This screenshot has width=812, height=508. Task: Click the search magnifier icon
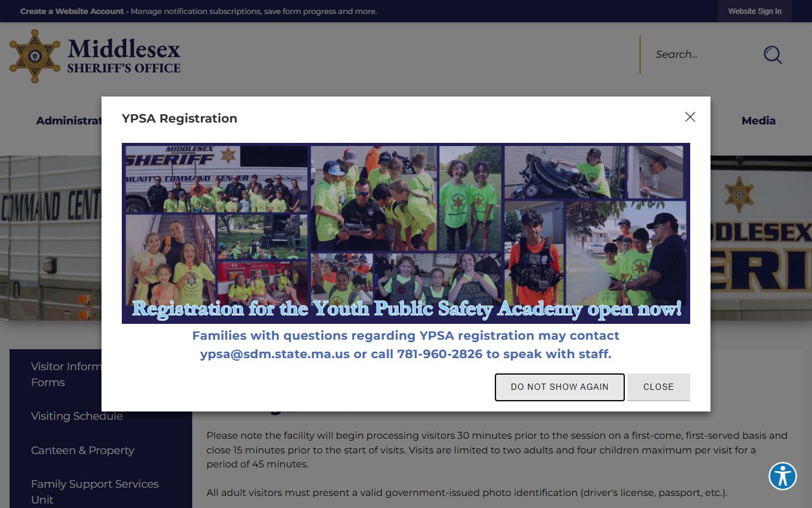point(772,55)
